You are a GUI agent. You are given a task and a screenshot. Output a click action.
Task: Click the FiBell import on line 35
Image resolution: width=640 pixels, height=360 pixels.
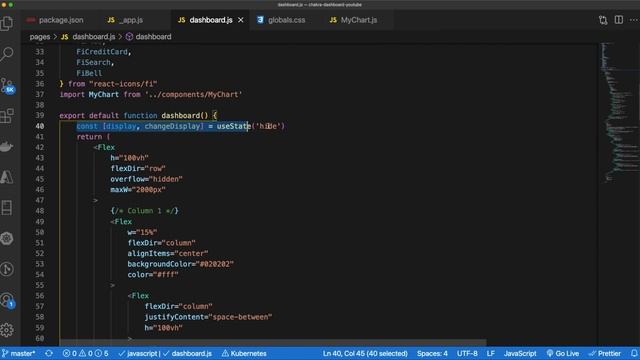[89, 73]
